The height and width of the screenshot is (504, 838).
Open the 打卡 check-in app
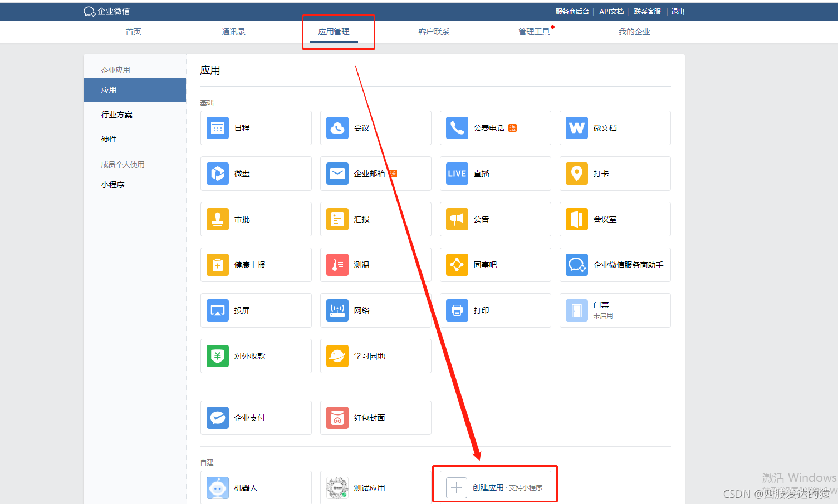coord(615,174)
